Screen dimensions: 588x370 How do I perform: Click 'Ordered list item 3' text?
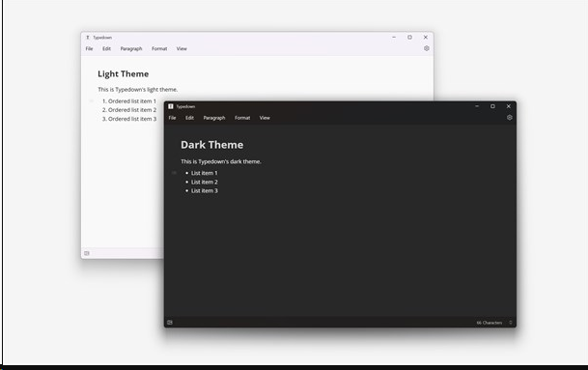tap(132, 119)
